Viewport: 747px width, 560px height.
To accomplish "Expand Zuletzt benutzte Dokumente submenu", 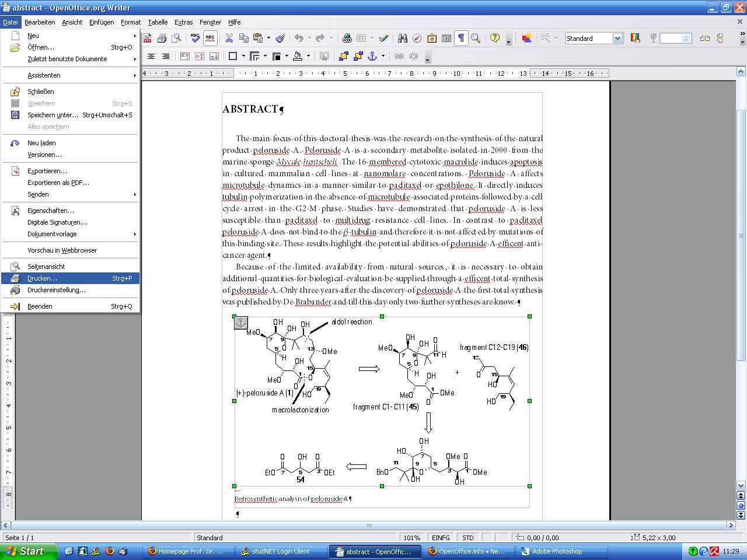I will (x=70, y=59).
